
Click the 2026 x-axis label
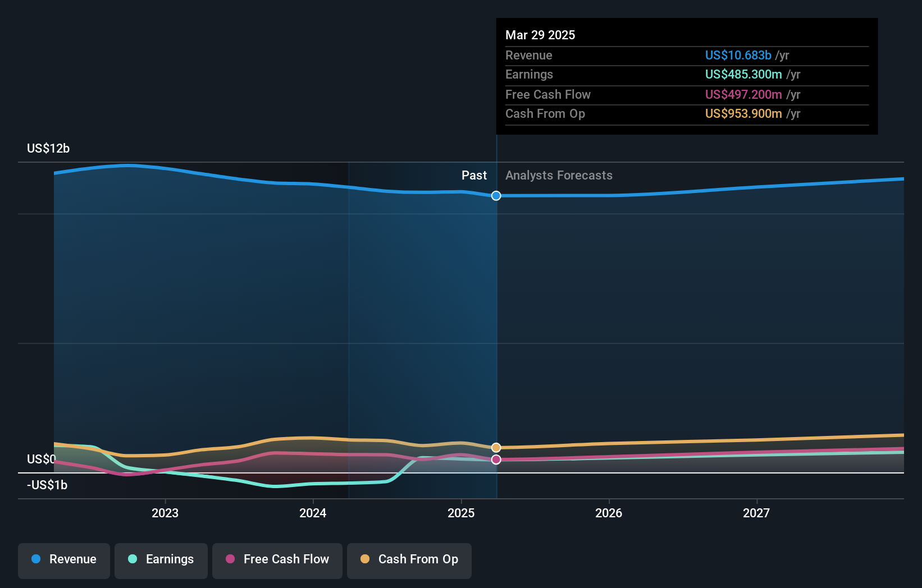pos(609,513)
